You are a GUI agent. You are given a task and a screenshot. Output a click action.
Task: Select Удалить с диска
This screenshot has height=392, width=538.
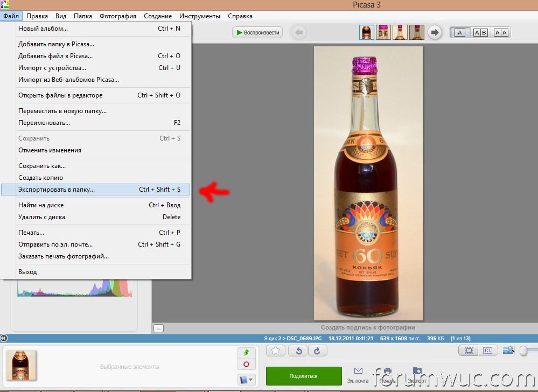coord(96,217)
